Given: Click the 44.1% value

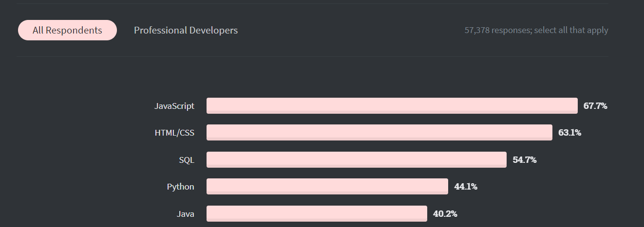Looking at the screenshot, I should (x=466, y=186).
